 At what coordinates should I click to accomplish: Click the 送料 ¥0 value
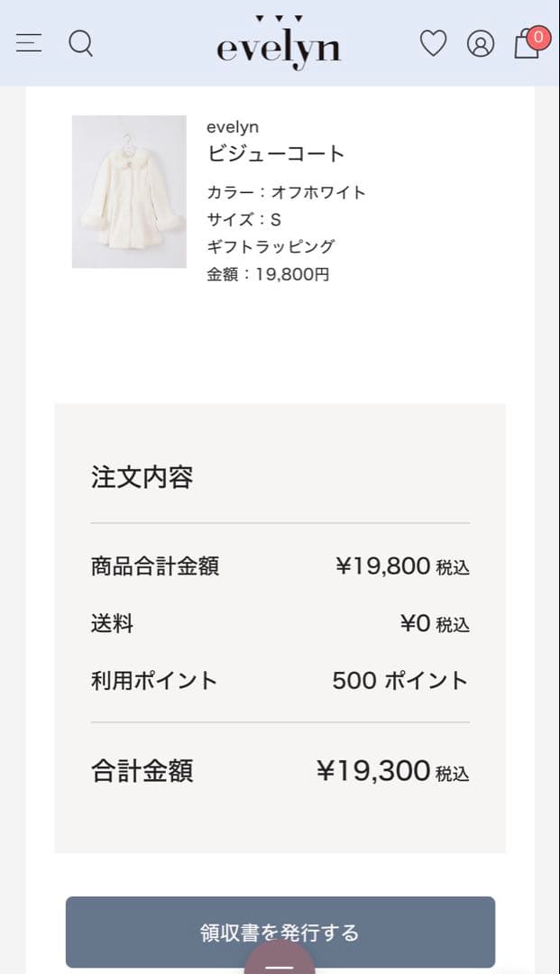[415, 623]
